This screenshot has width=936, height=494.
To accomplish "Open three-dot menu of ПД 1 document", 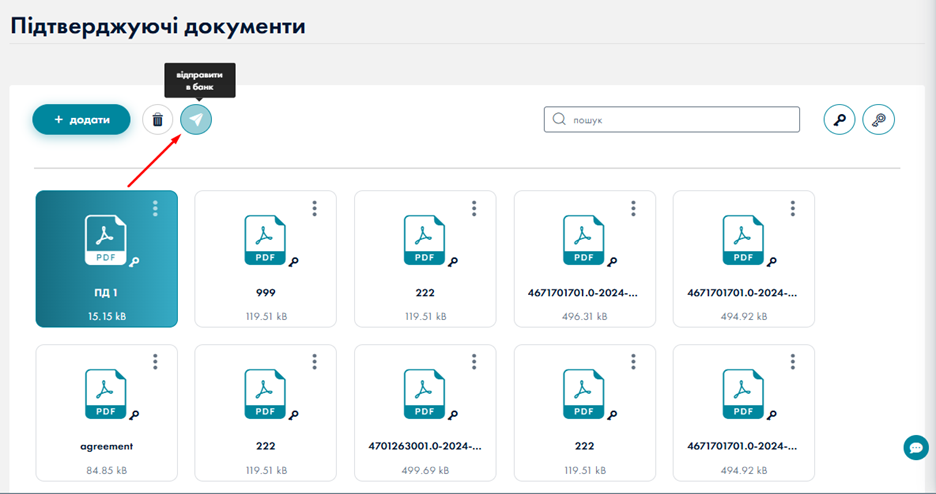I will click(155, 208).
